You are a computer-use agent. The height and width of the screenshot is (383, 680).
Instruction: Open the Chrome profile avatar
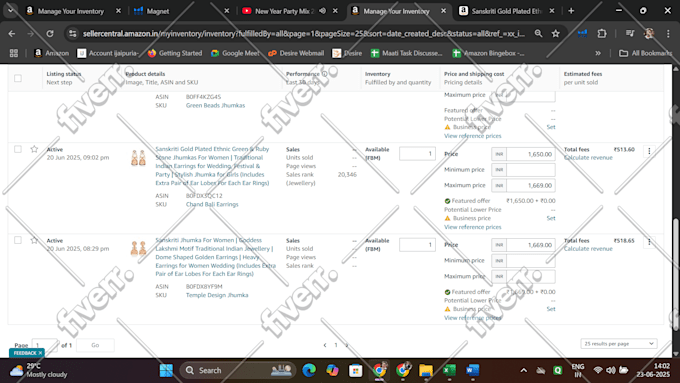tap(649, 33)
